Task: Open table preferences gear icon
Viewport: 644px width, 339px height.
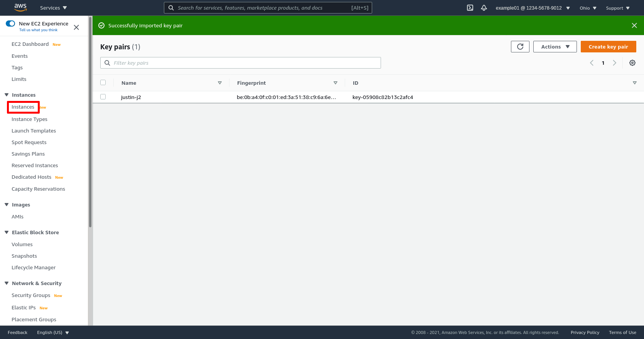Action: click(x=632, y=63)
